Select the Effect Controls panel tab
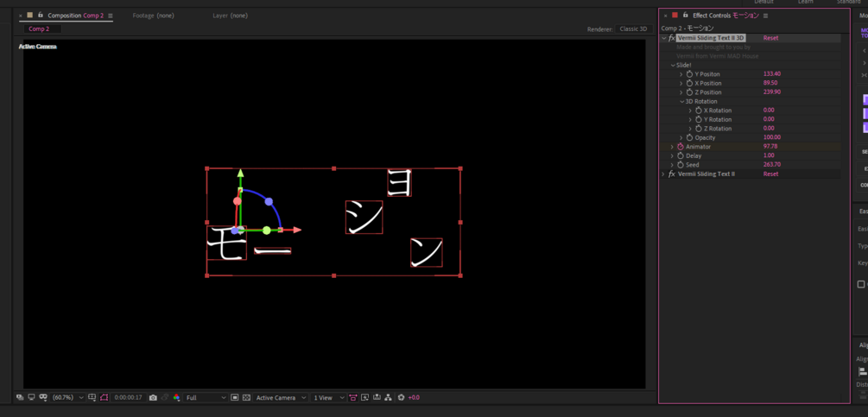Image resolution: width=868 pixels, height=417 pixels. click(725, 16)
